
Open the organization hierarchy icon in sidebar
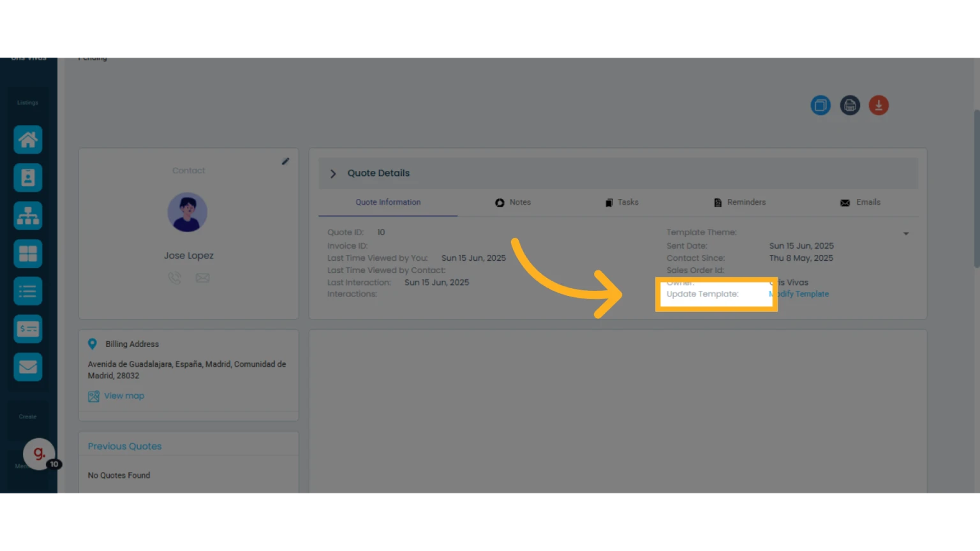click(x=28, y=216)
